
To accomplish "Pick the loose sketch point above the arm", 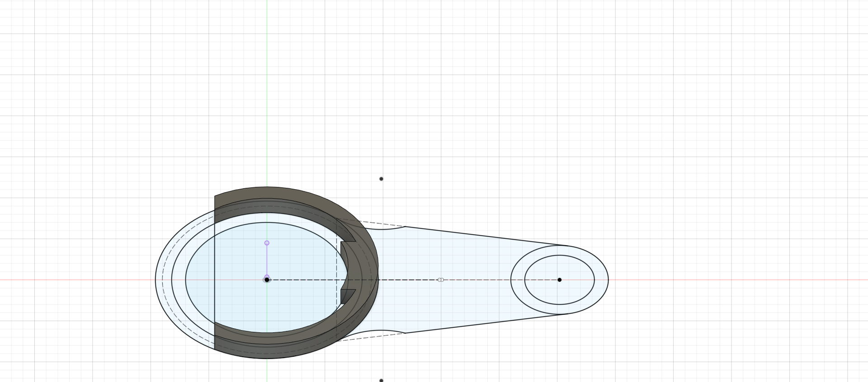I will (381, 179).
